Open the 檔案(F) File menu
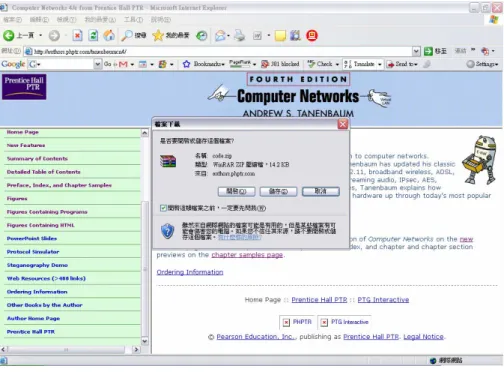 [x=12, y=20]
